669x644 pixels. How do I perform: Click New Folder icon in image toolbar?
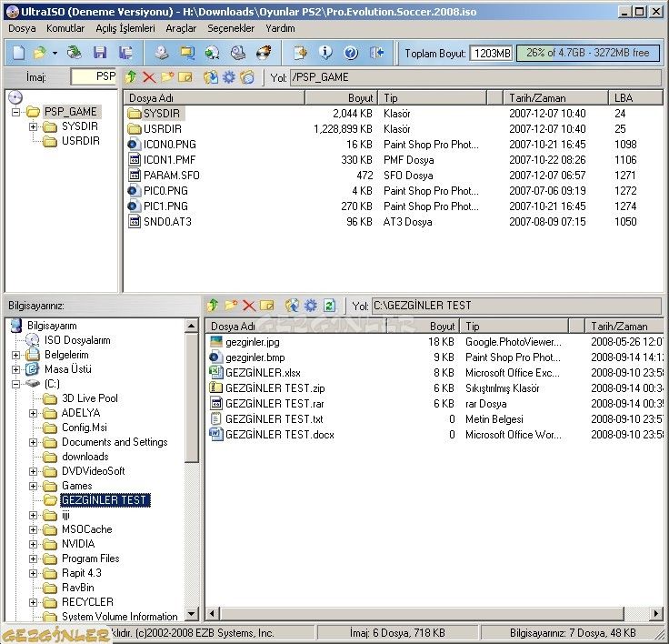click(167, 77)
